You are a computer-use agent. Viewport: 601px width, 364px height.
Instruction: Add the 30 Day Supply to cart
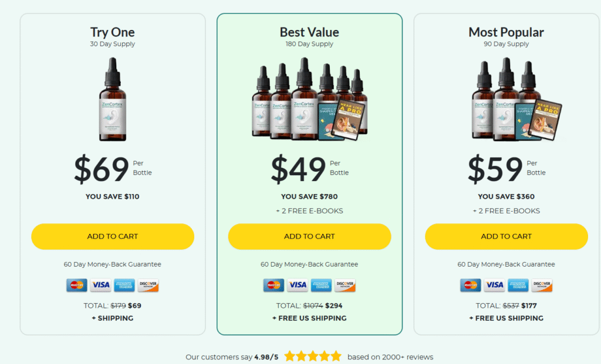[x=113, y=237]
